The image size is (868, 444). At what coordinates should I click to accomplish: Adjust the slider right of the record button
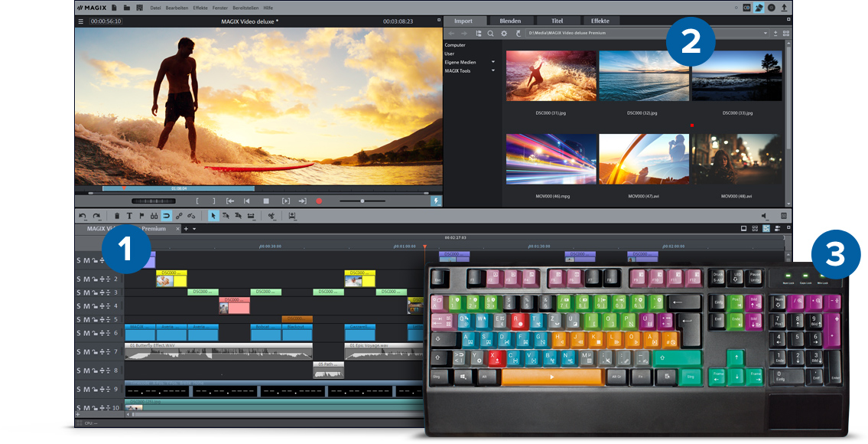362,201
